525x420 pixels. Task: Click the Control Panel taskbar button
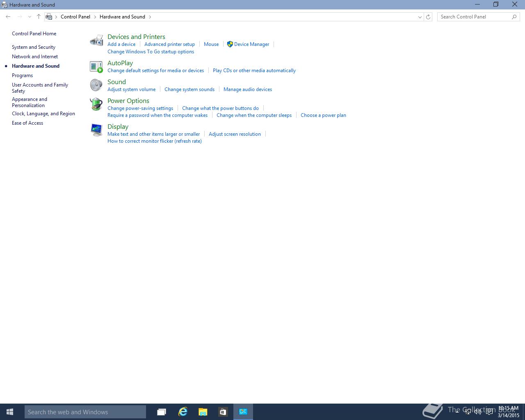pos(243,412)
